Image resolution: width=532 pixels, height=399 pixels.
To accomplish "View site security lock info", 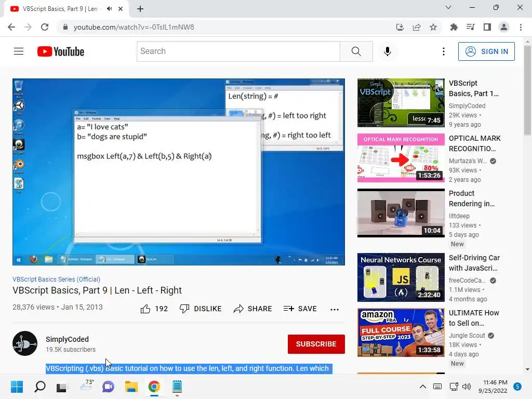I will pyautogui.click(x=65, y=27).
